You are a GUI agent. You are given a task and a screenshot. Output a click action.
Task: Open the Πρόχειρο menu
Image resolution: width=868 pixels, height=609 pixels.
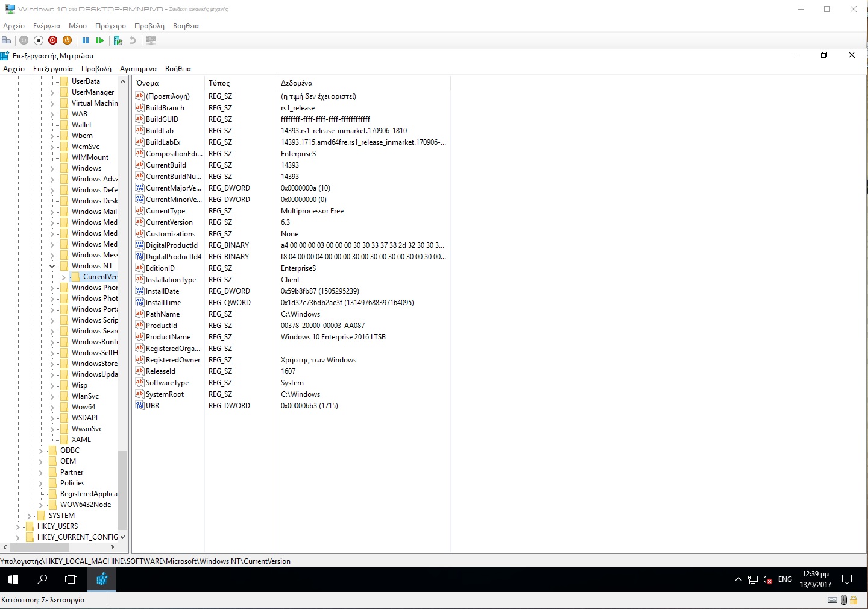click(x=110, y=26)
